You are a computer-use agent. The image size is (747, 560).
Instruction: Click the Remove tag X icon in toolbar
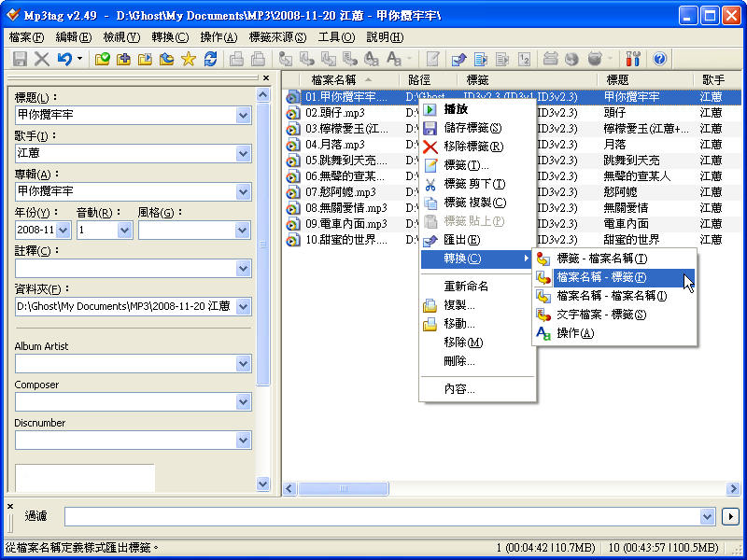tap(42, 59)
